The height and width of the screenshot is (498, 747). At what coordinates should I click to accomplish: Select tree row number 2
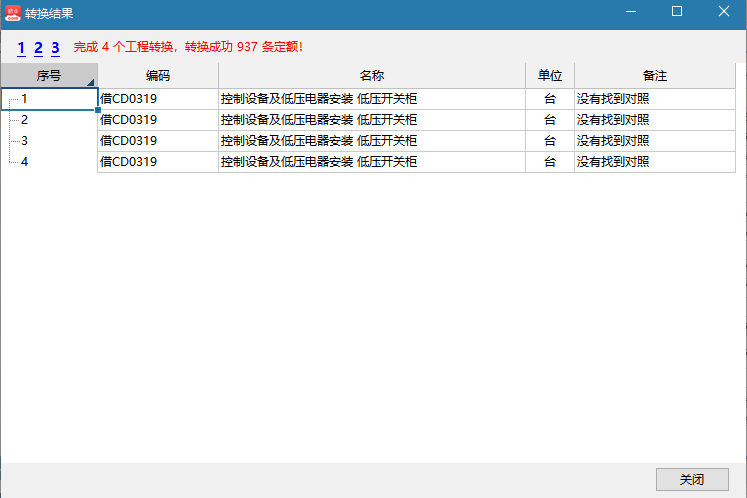25,120
